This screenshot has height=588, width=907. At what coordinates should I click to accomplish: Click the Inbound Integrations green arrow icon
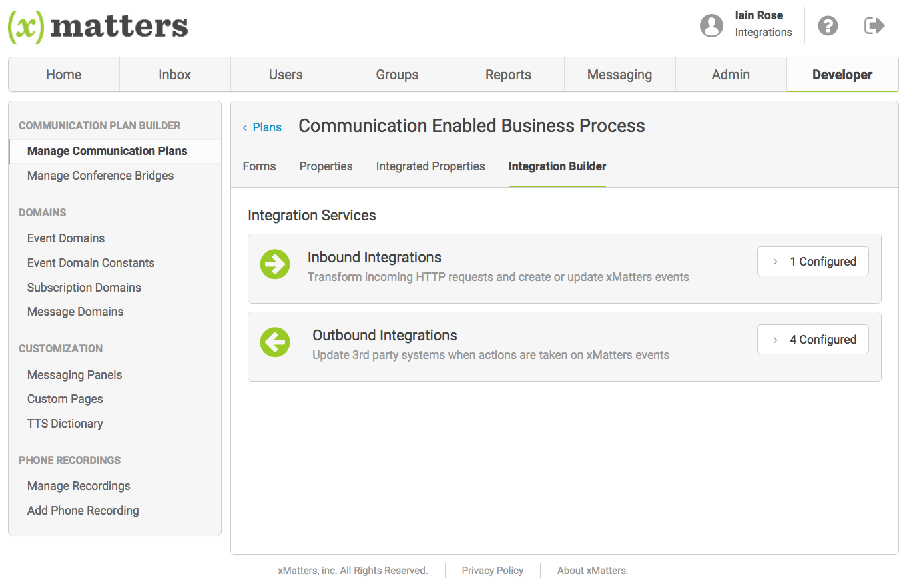tap(275, 264)
